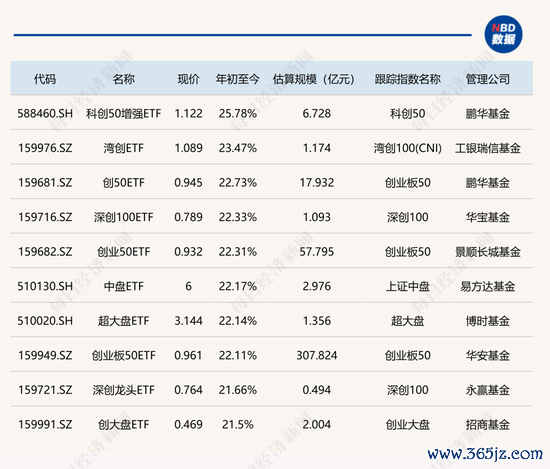Click the 估算规模（亿元）column header
Screen dimensions: 550x469
[314, 79]
